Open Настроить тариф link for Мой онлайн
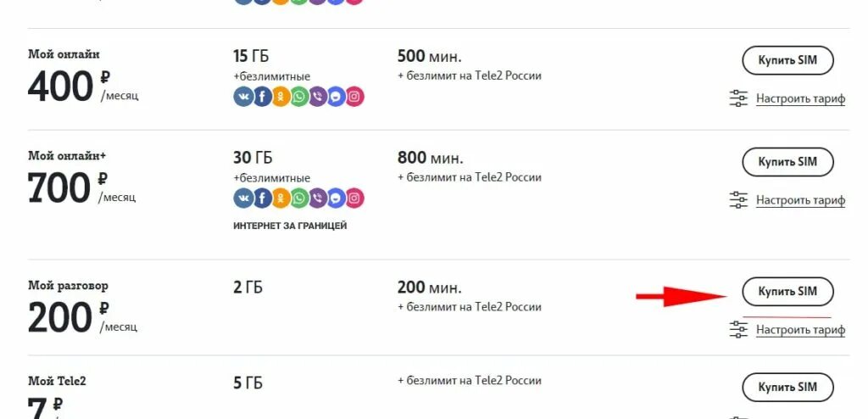 click(800, 98)
